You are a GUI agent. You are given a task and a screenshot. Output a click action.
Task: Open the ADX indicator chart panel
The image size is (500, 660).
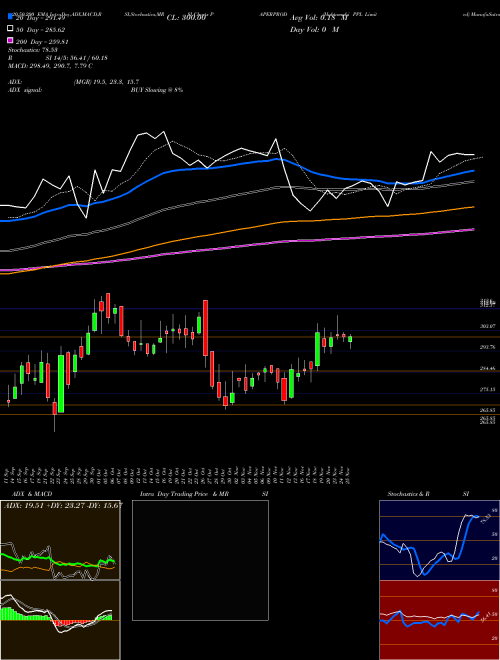click(60, 540)
